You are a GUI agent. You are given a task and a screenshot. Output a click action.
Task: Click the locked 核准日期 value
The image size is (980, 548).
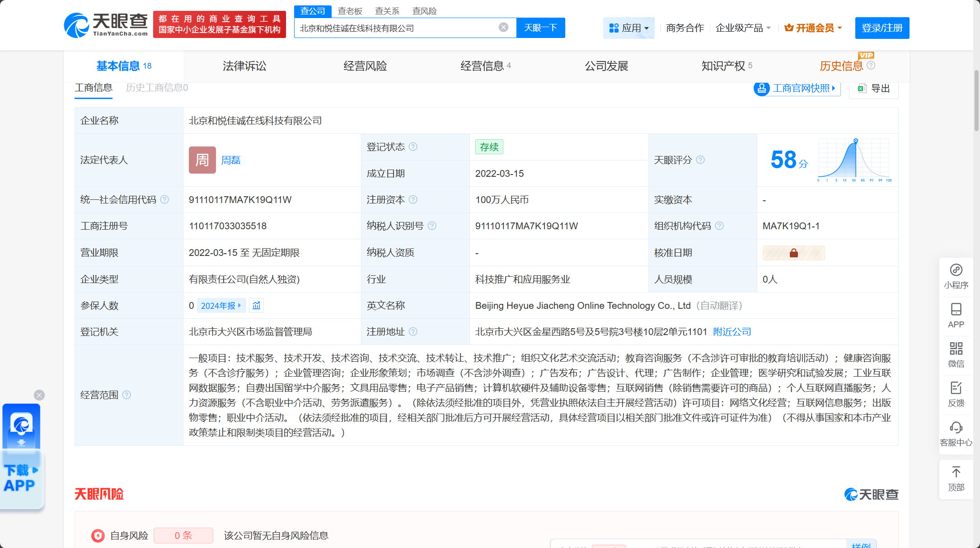(793, 253)
